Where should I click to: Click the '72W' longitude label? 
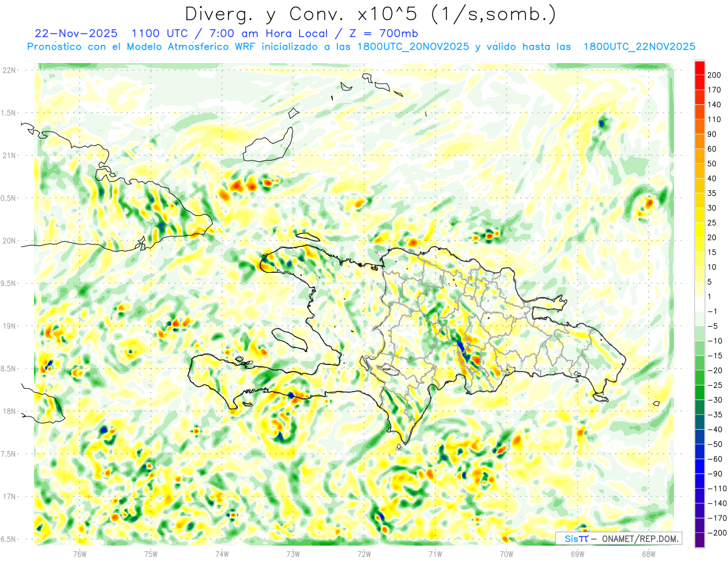coord(364,554)
